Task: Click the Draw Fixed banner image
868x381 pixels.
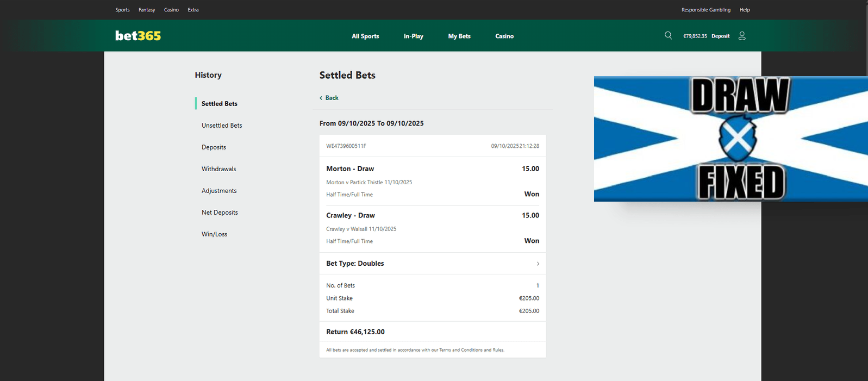Action: tap(730, 139)
